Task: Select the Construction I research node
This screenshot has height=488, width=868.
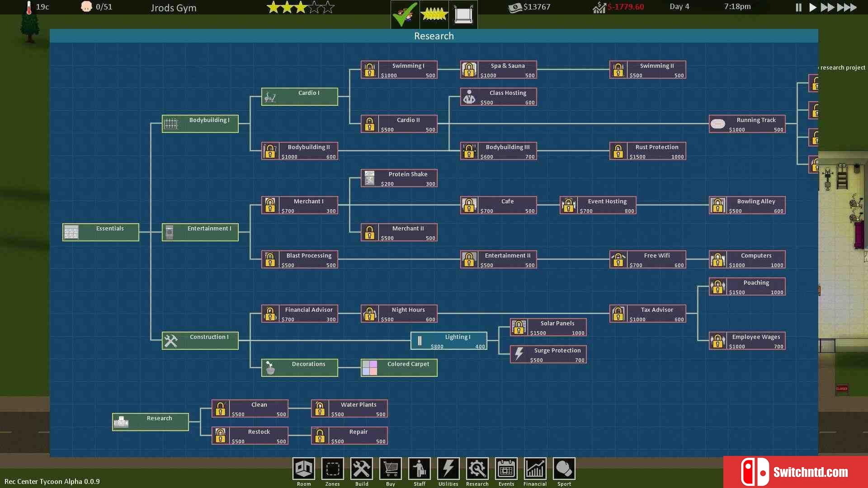Action: pos(200,341)
